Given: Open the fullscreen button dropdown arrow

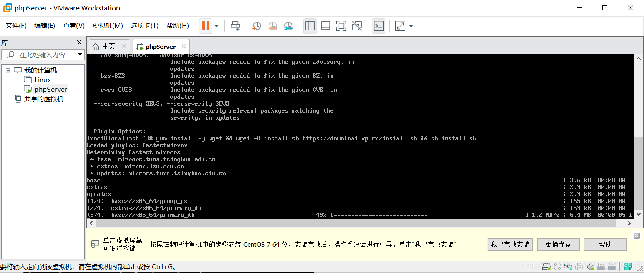Looking at the screenshot, I should tap(410, 26).
